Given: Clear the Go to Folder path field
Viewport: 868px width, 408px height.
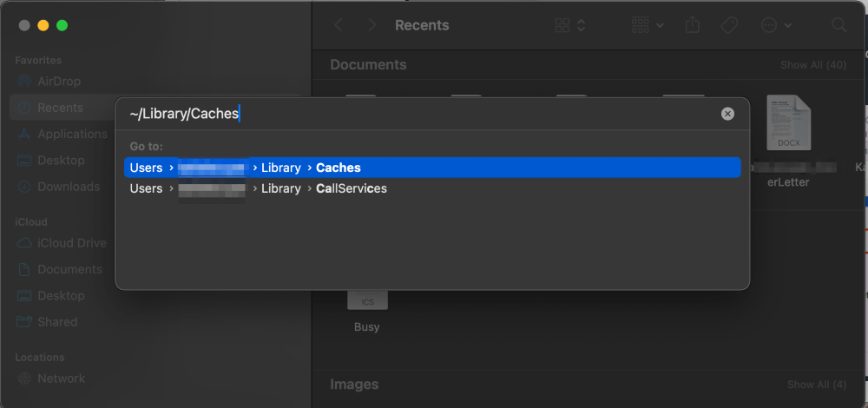Looking at the screenshot, I should [727, 114].
